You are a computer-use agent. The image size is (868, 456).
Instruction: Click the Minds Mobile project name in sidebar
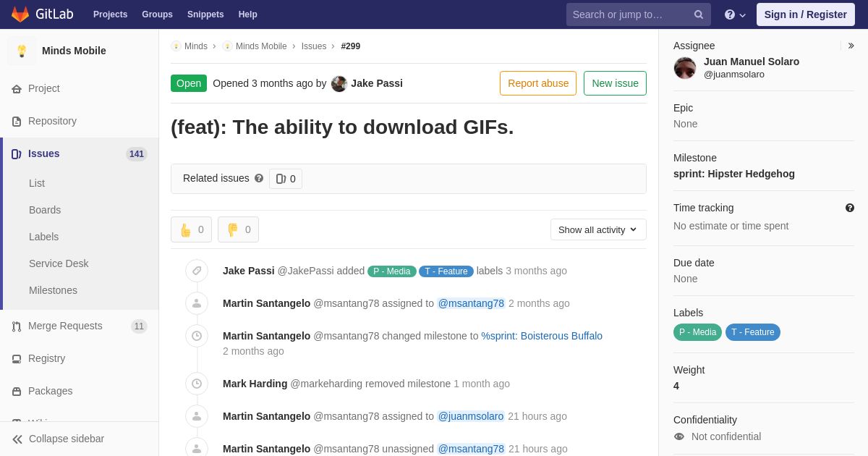click(74, 51)
